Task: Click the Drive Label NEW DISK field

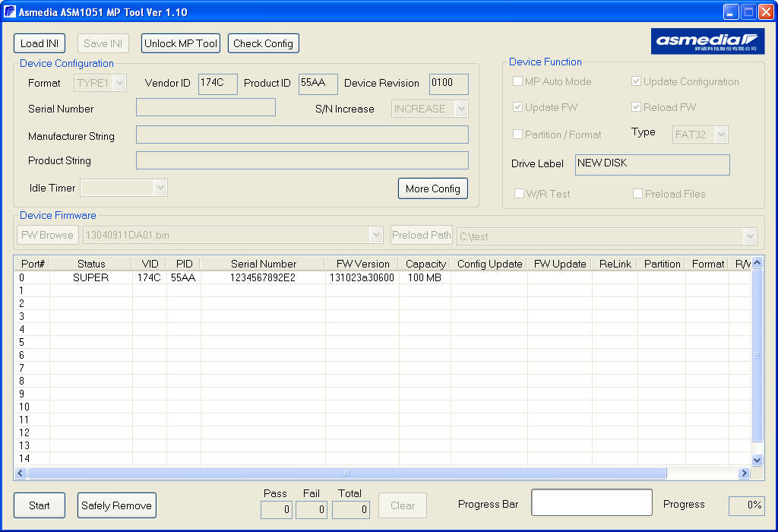Action: pos(653,165)
